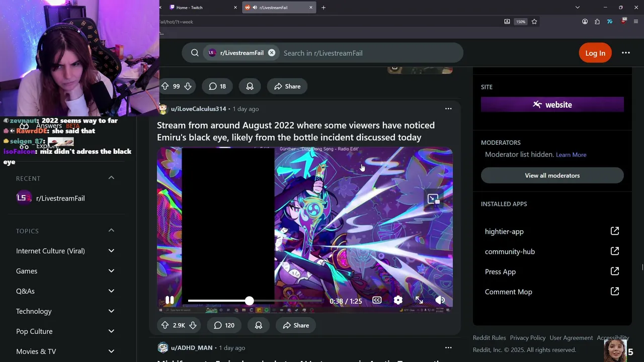Open the 120 comments on the post
This screenshot has width=644, height=362.
click(x=224, y=325)
